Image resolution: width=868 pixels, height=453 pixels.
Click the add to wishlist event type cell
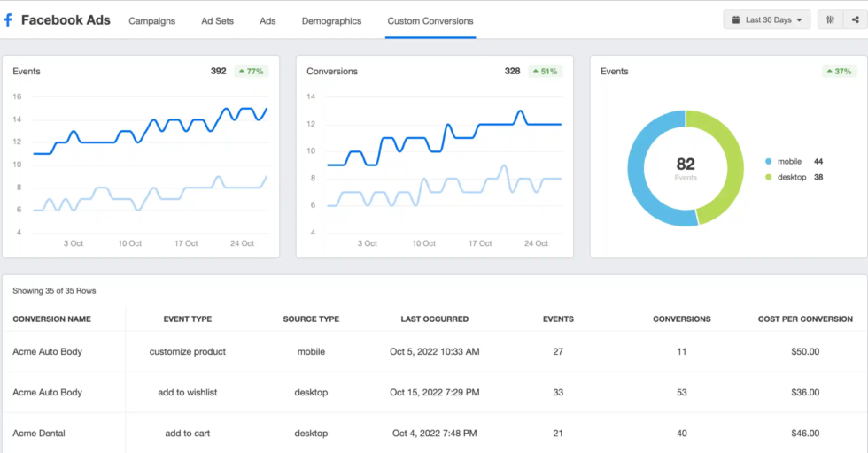pyautogui.click(x=188, y=393)
